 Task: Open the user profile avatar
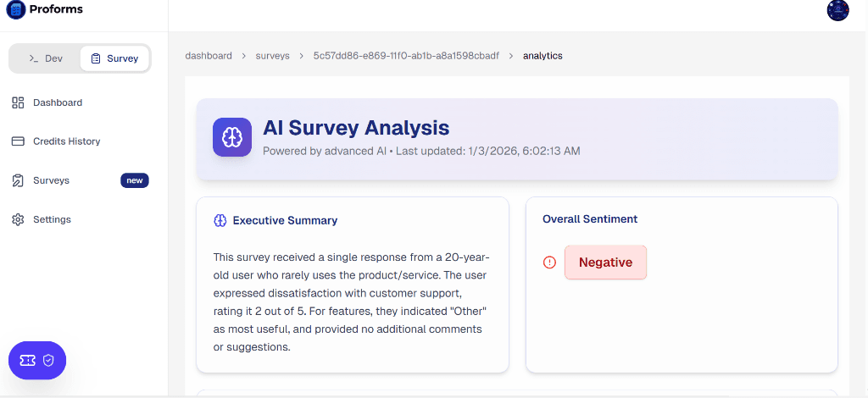837,10
